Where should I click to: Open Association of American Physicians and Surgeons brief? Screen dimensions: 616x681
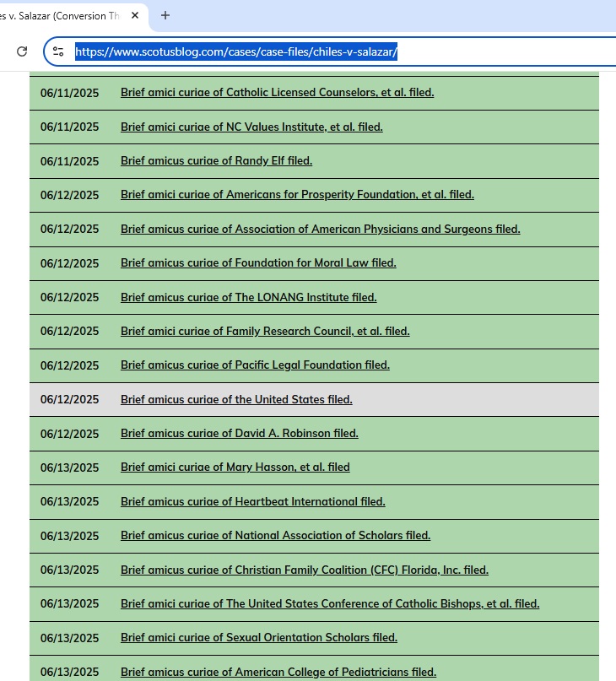(320, 229)
